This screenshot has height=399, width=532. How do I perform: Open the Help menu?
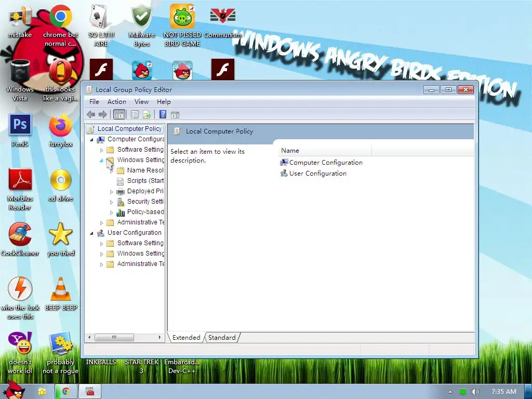point(164,102)
